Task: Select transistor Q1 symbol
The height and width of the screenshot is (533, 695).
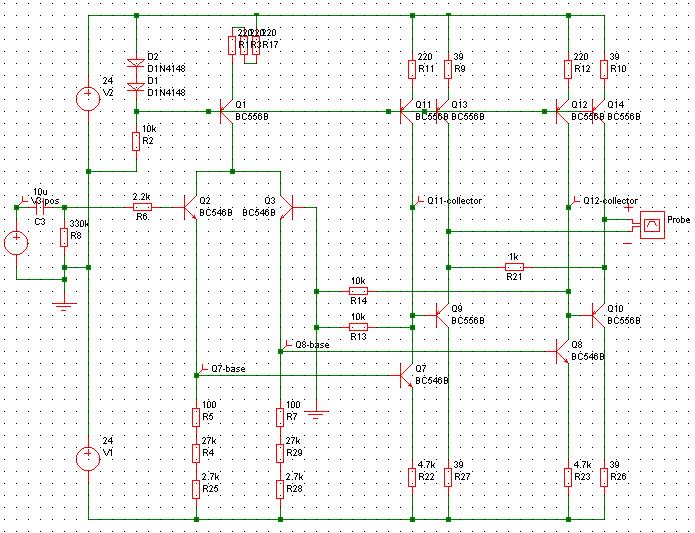Action: coord(226,111)
